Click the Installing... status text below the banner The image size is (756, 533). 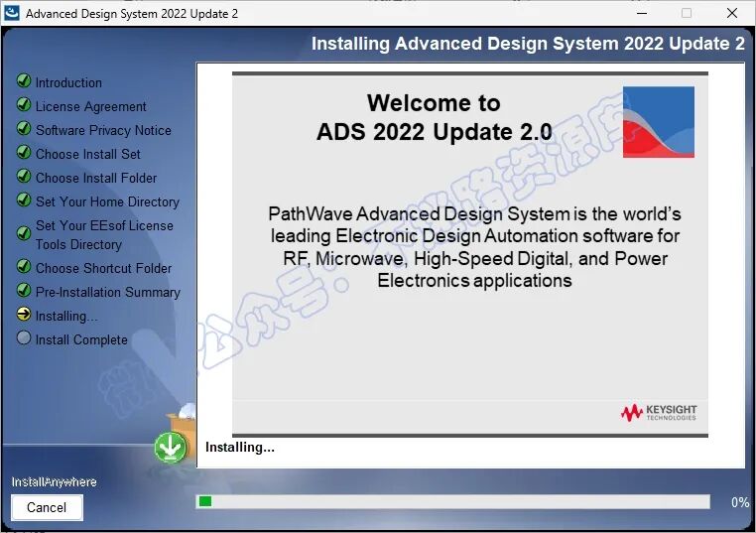click(240, 447)
